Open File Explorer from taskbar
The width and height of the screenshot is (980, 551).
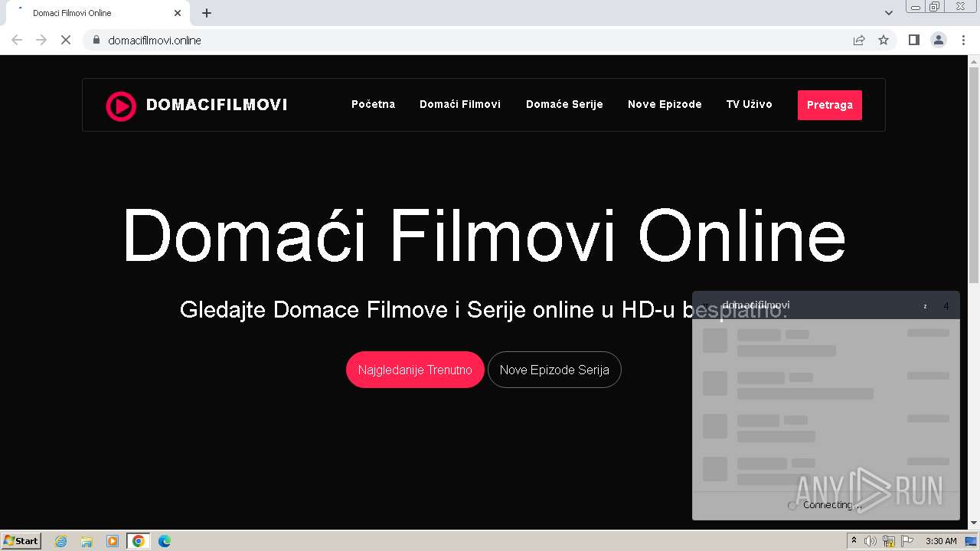(x=87, y=541)
